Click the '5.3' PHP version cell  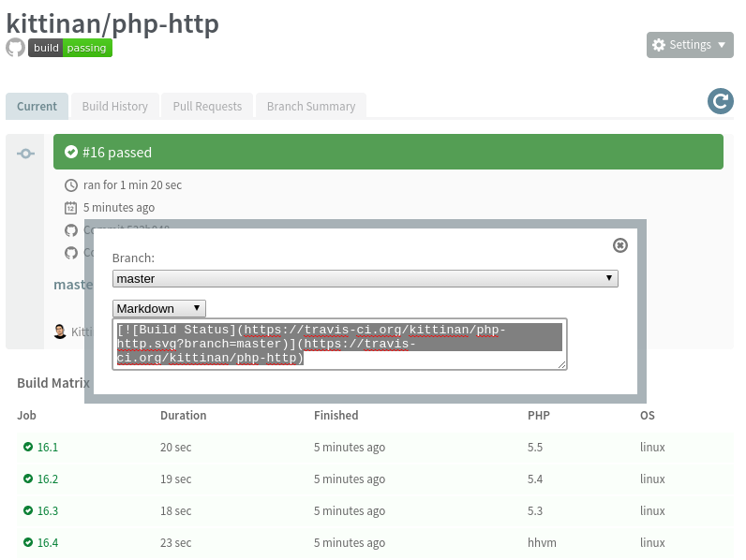pos(535,511)
